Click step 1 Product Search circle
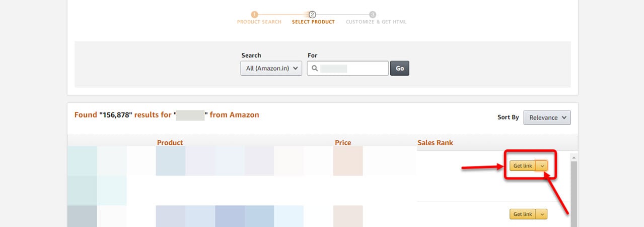Image resolution: width=644 pixels, height=227 pixels. click(x=255, y=15)
